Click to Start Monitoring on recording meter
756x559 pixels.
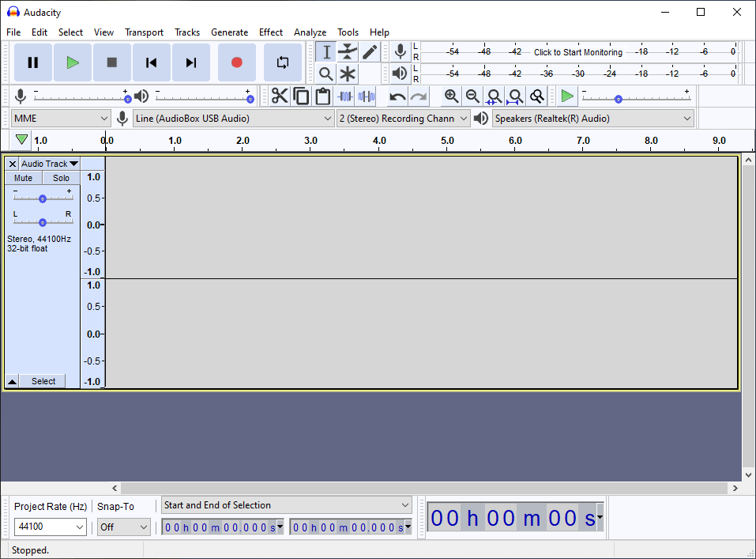coord(577,52)
